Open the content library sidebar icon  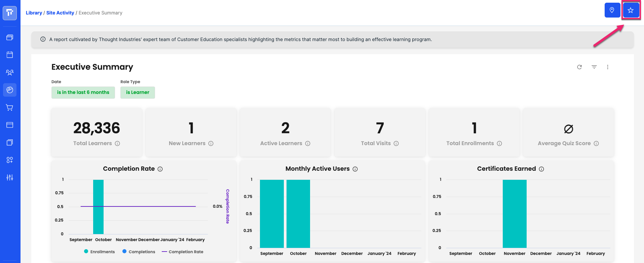pyautogui.click(x=10, y=37)
